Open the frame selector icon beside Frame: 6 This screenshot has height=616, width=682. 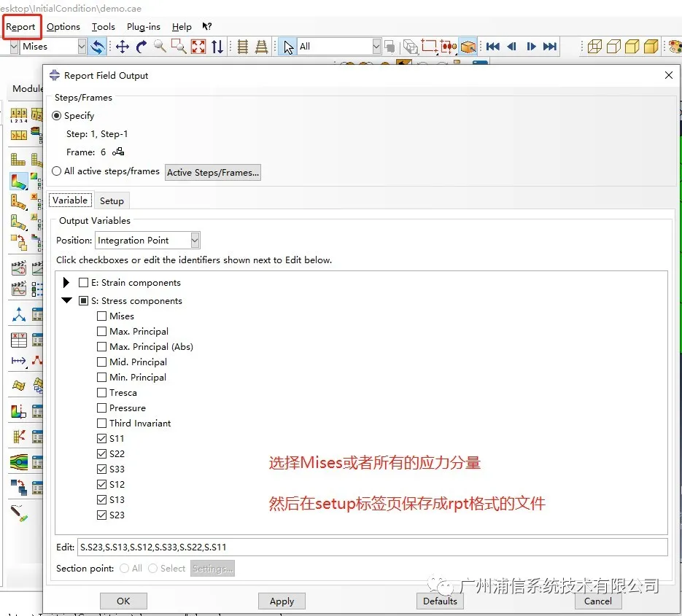(x=118, y=152)
